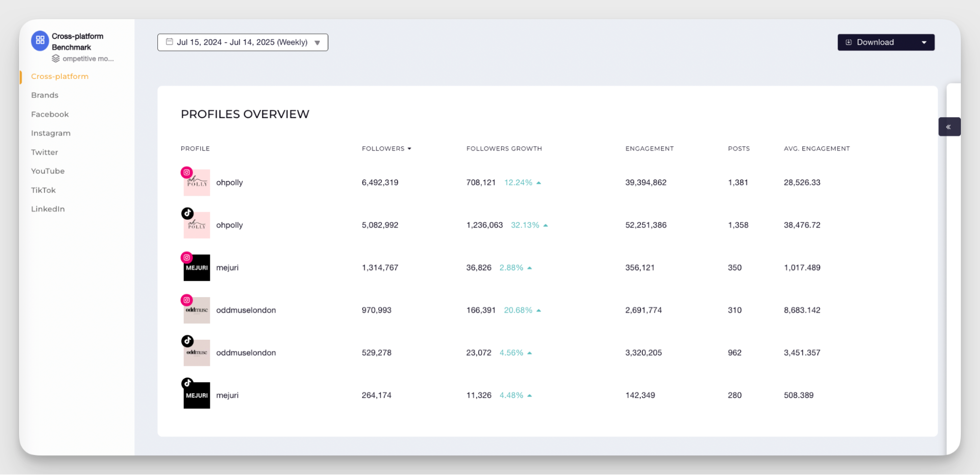The height and width of the screenshot is (475, 980).
Task: Click the Cross-platform Benchmark grid icon
Action: (40, 40)
